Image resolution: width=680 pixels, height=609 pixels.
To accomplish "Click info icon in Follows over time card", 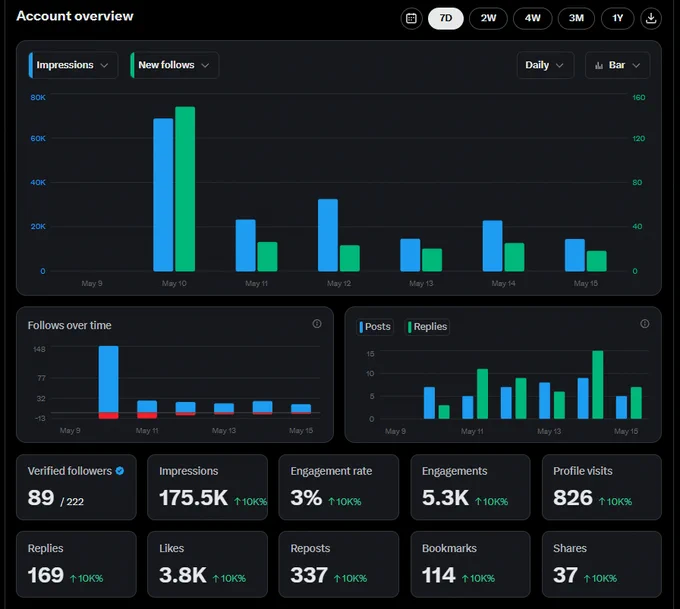I will click(317, 324).
